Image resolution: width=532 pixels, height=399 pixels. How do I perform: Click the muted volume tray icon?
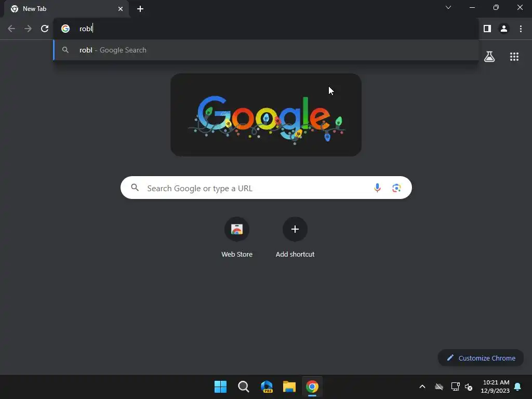point(469,387)
